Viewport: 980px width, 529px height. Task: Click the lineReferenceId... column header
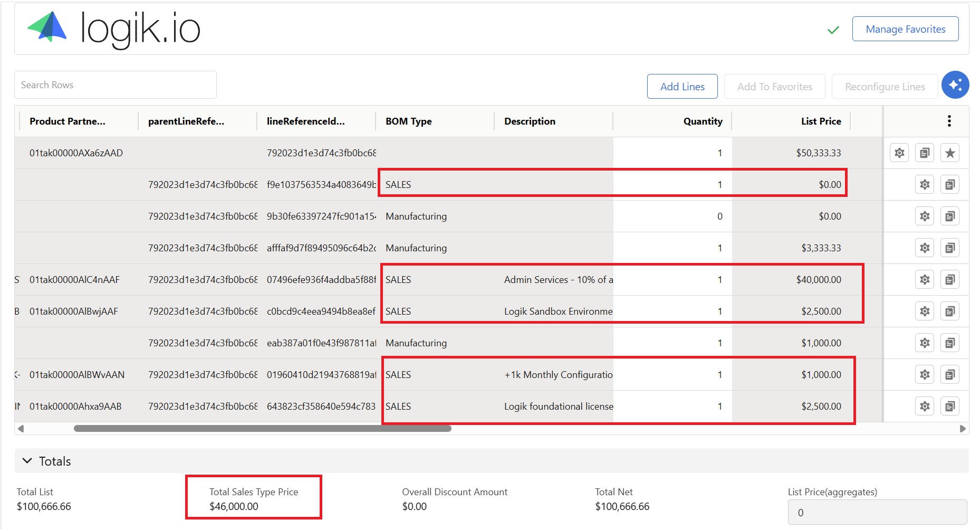tap(306, 121)
